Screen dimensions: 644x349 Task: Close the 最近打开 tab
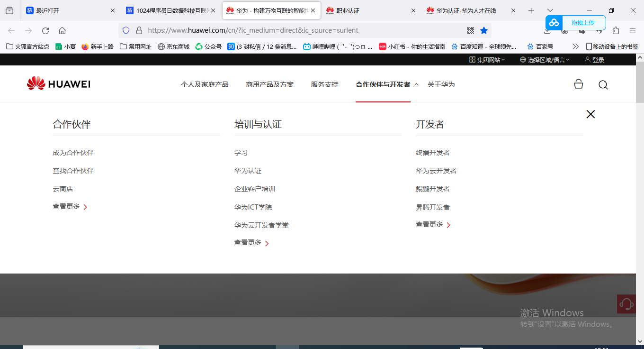point(113,10)
